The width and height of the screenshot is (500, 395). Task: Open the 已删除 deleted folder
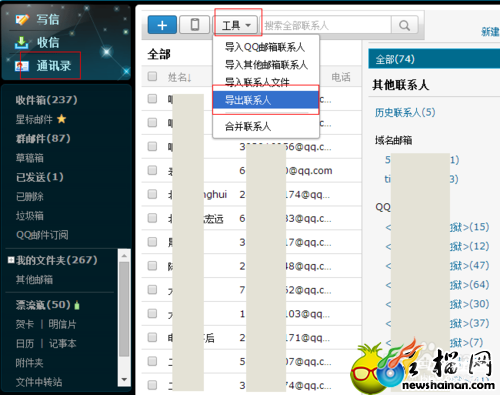pyautogui.click(x=30, y=196)
